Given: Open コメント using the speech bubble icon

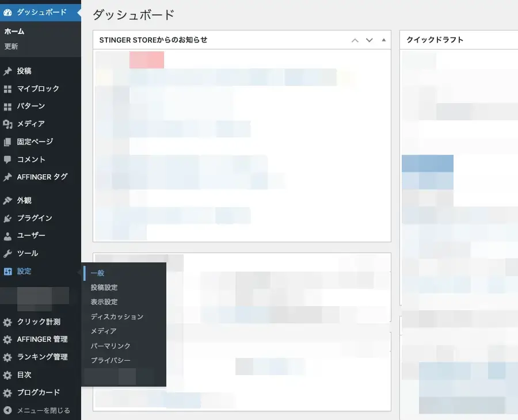Looking at the screenshot, I should click(8, 159).
